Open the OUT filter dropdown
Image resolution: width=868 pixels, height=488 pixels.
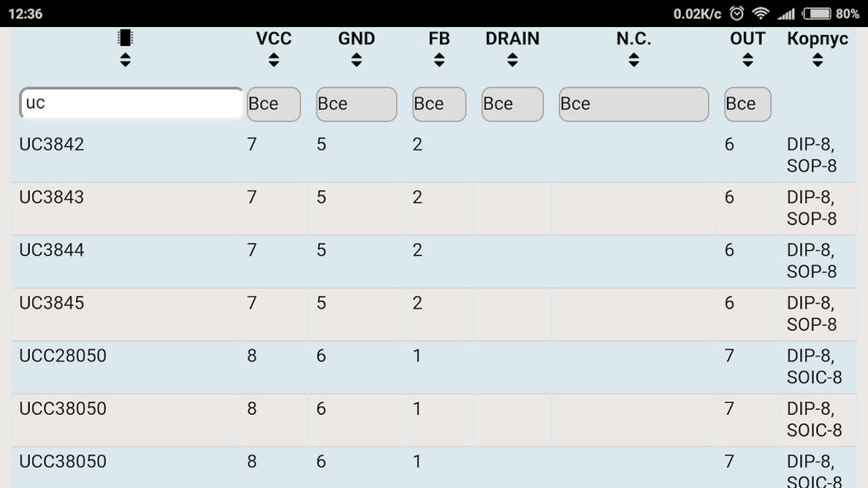[x=747, y=104]
